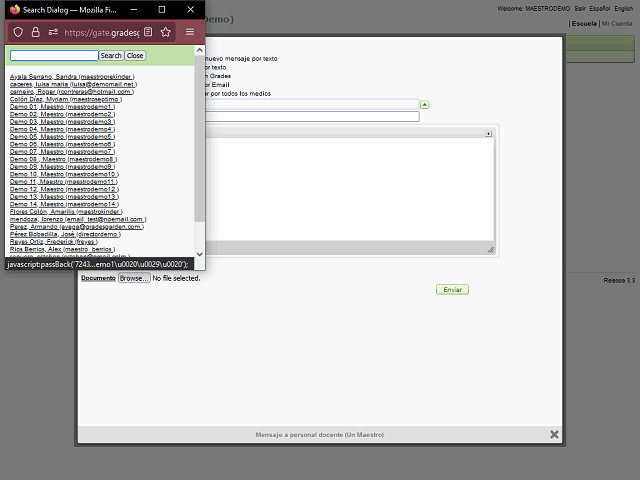Click the scrollbar up arrow in Search Dialog
The image size is (640, 480).
point(200,50)
